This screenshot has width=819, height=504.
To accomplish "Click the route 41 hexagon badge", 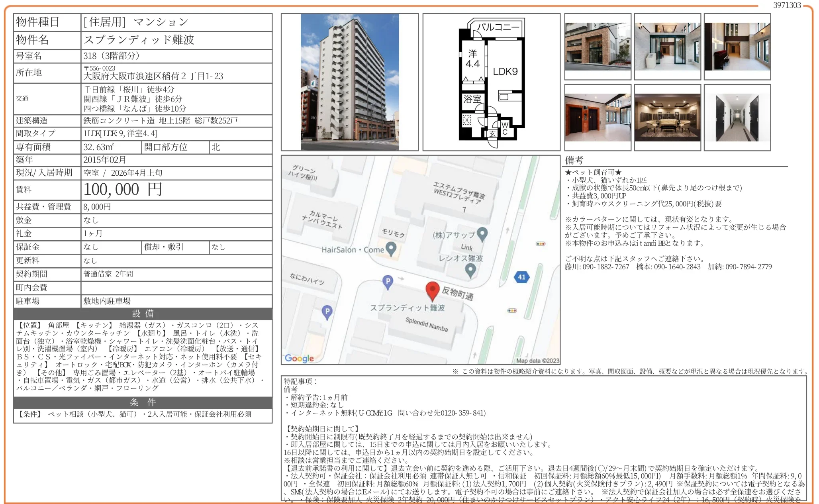I will coord(521,277).
